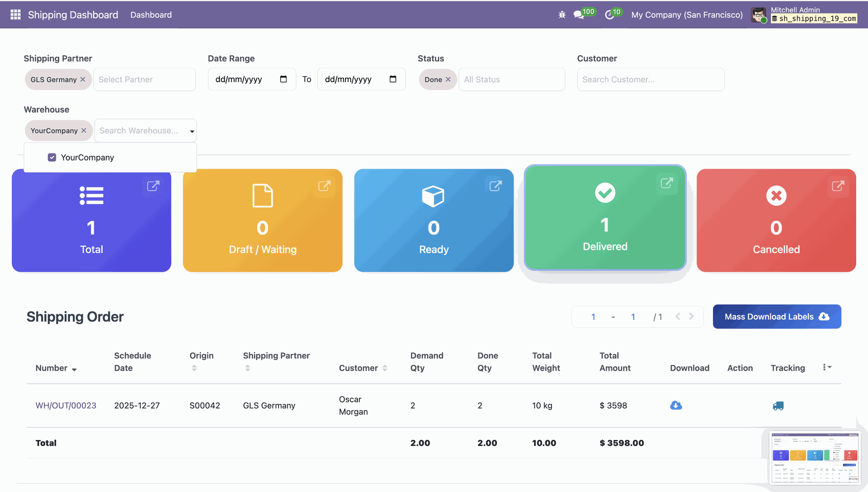Expand the Search Warehouse dropdown arrow

pos(192,131)
